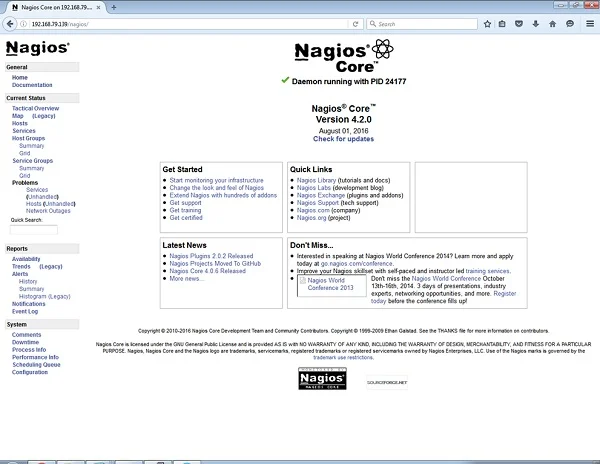Open Documentation in the sidebar
This screenshot has height=464, width=600.
(32, 85)
